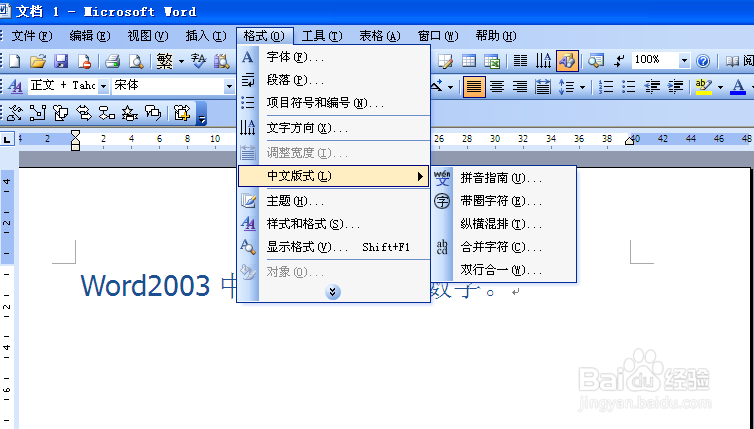Click the Decrease Indent icon
Screen dimensions: 754x429
click(x=652, y=87)
